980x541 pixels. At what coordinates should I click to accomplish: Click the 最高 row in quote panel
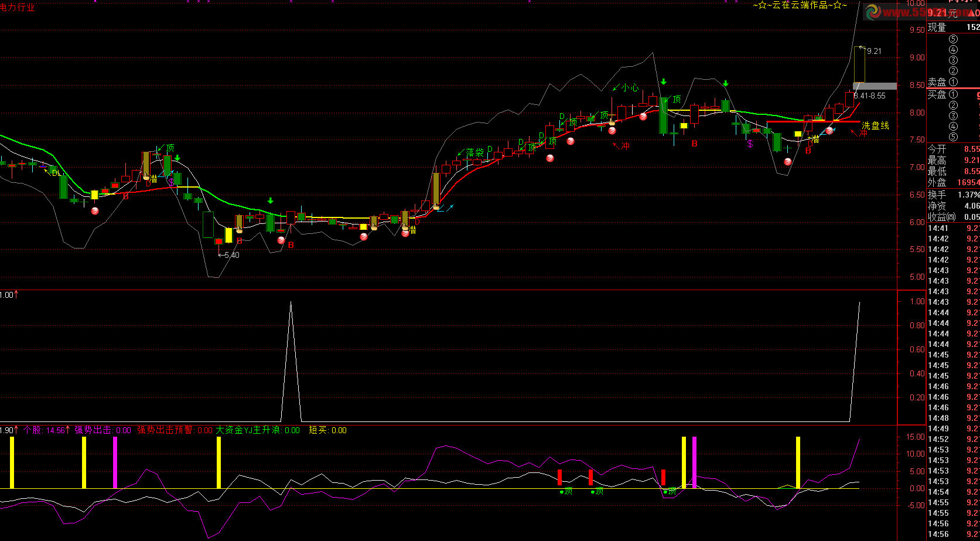click(954, 160)
